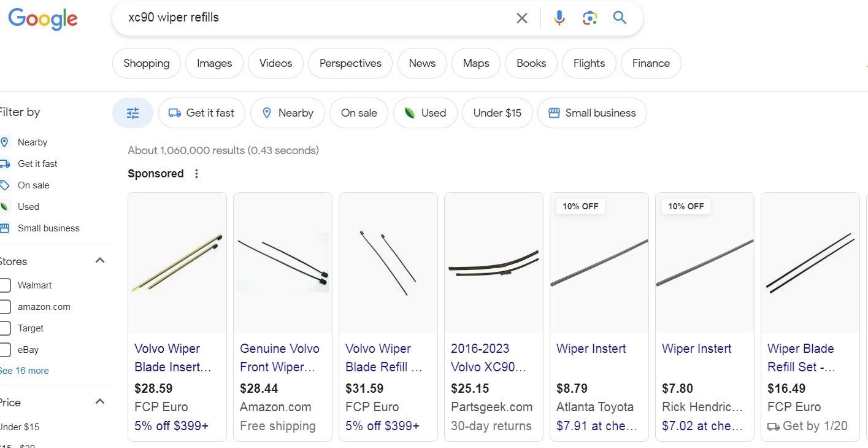This screenshot has width=868, height=448.
Task: Clear the search box with X icon
Action: (x=522, y=18)
